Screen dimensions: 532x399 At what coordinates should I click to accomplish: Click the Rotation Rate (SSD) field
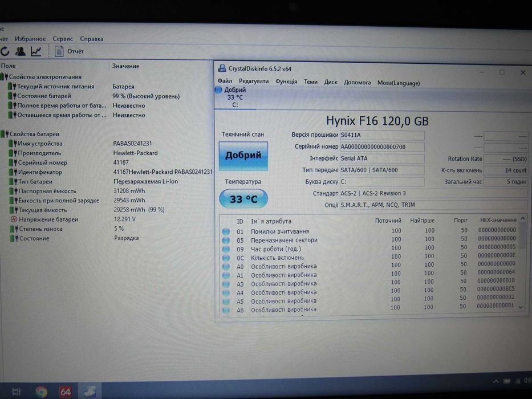click(506, 159)
